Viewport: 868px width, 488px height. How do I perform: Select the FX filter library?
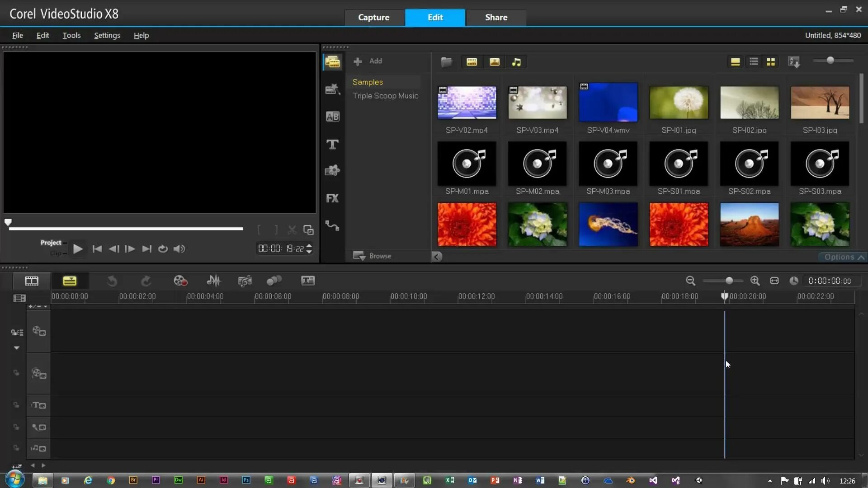(x=332, y=198)
